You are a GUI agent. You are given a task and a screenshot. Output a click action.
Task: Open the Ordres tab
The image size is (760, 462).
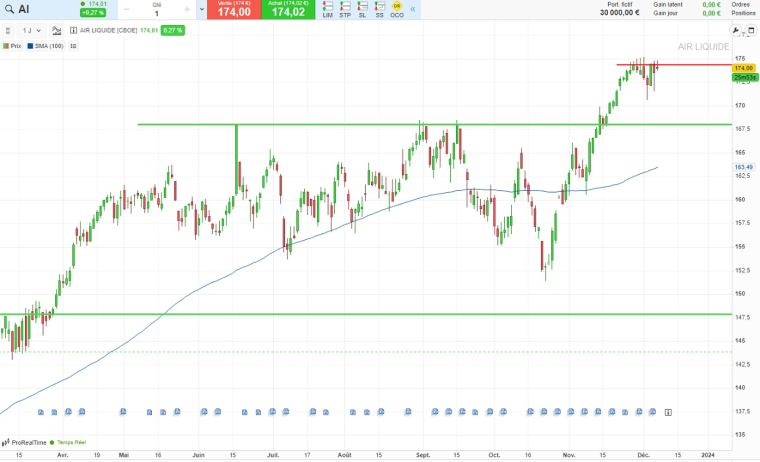click(740, 4)
